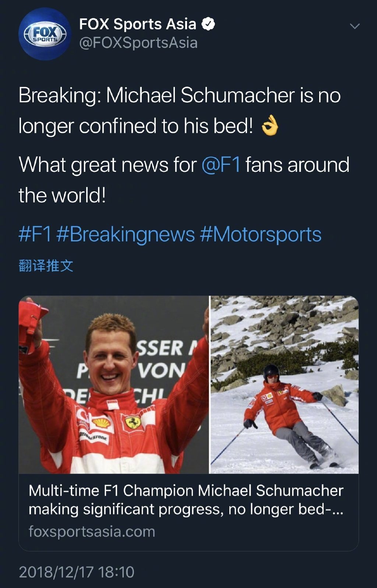Image resolution: width=377 pixels, height=588 pixels.
Task: Open the #Breakingnews hashtag
Action: coord(126,234)
